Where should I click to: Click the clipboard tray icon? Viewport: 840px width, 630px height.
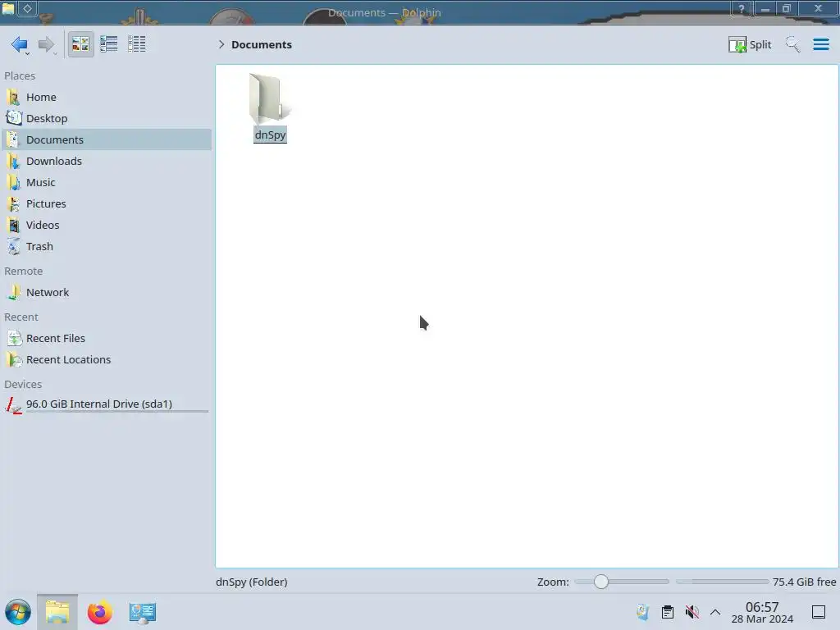668,612
